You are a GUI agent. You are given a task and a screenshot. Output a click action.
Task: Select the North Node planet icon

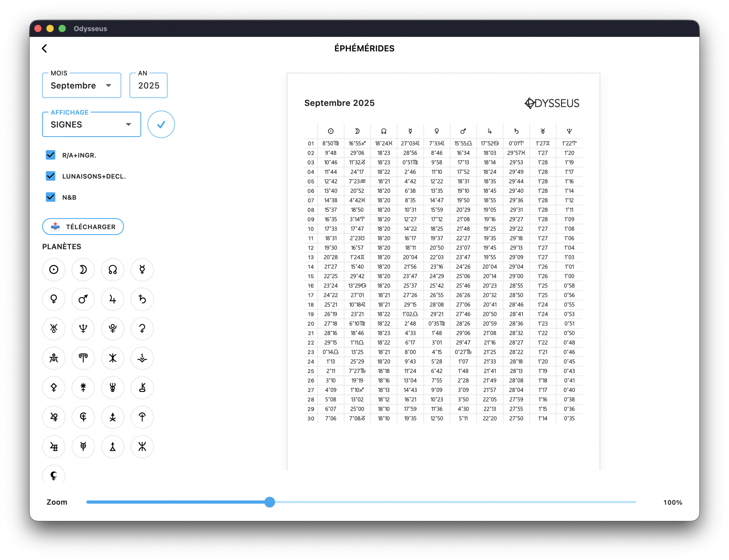112,270
